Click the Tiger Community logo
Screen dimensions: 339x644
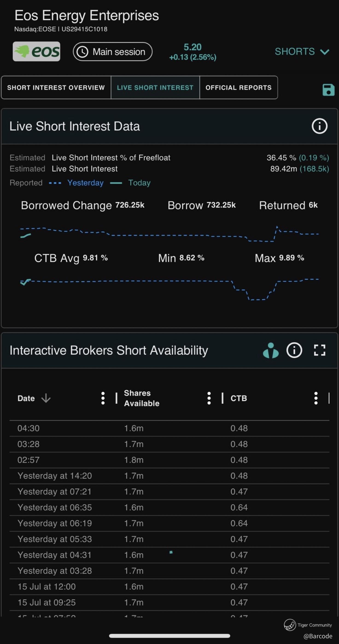click(x=290, y=625)
